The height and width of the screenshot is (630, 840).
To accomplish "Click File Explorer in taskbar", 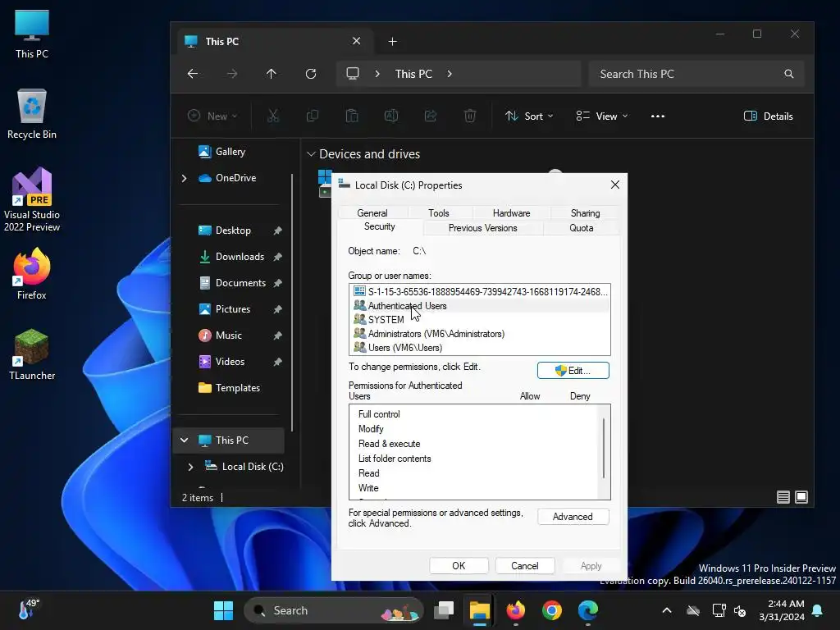I will pos(479,610).
